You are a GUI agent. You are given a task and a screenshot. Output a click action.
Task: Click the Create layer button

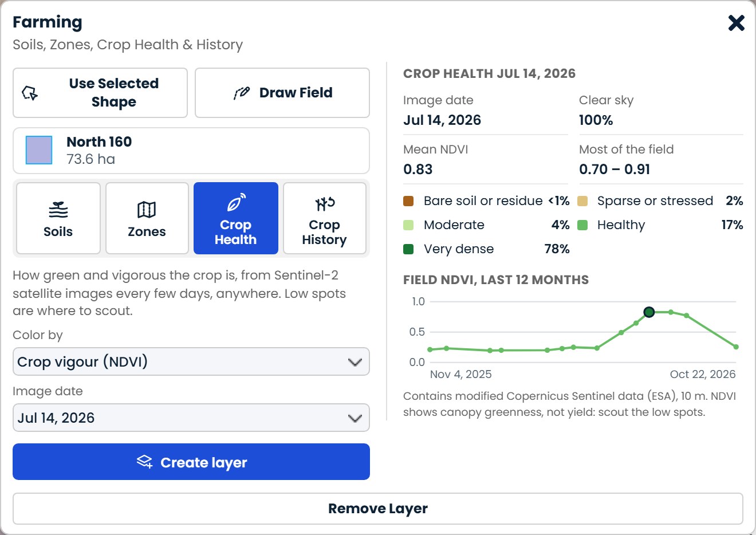(x=191, y=462)
